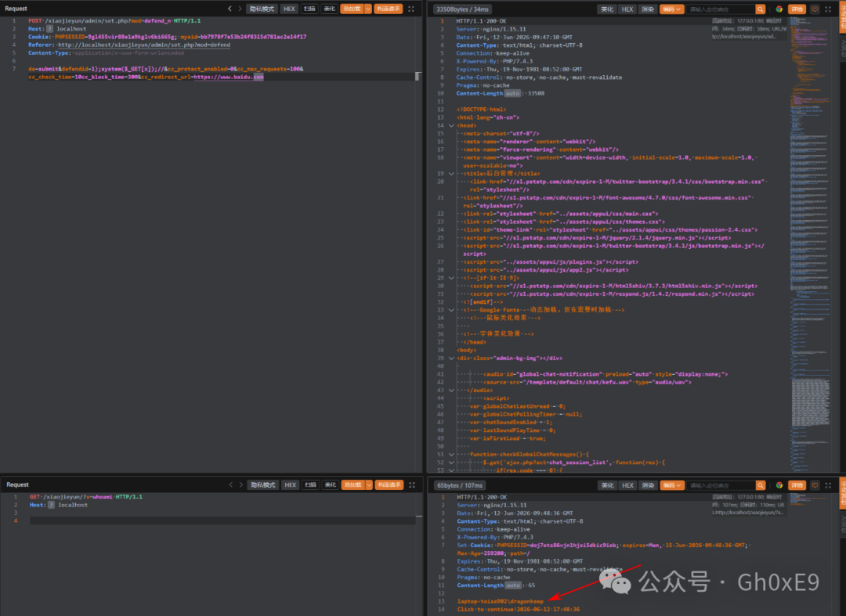Toggle 隐私模式 in POST request panel
Image resolution: width=846 pixels, height=616 pixels.
click(x=262, y=9)
